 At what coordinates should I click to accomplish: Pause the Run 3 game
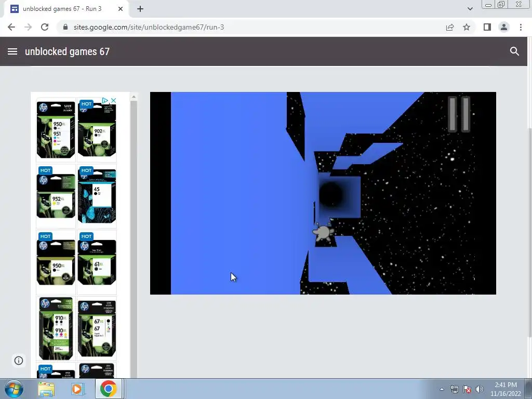click(x=459, y=114)
